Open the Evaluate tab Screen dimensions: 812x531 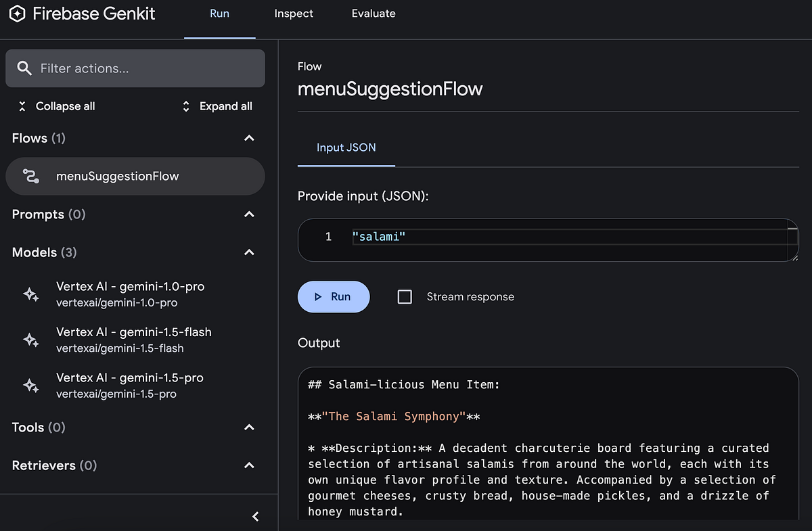(374, 14)
